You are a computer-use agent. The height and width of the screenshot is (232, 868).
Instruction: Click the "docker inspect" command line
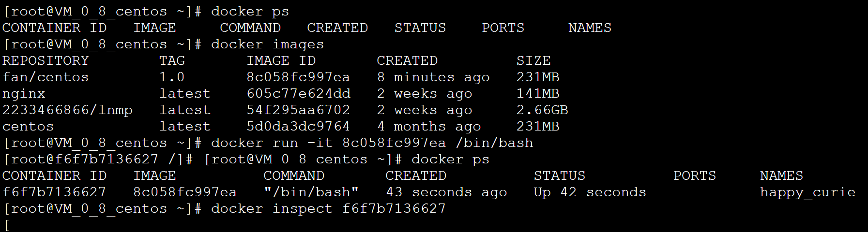point(328,209)
